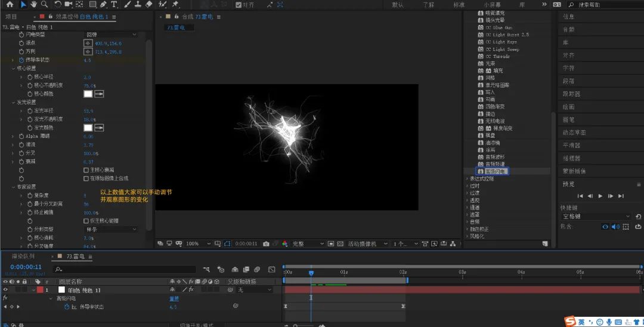Enable the 仅主核心碰撞 checkbox
The image size is (644, 327).
[86, 221]
